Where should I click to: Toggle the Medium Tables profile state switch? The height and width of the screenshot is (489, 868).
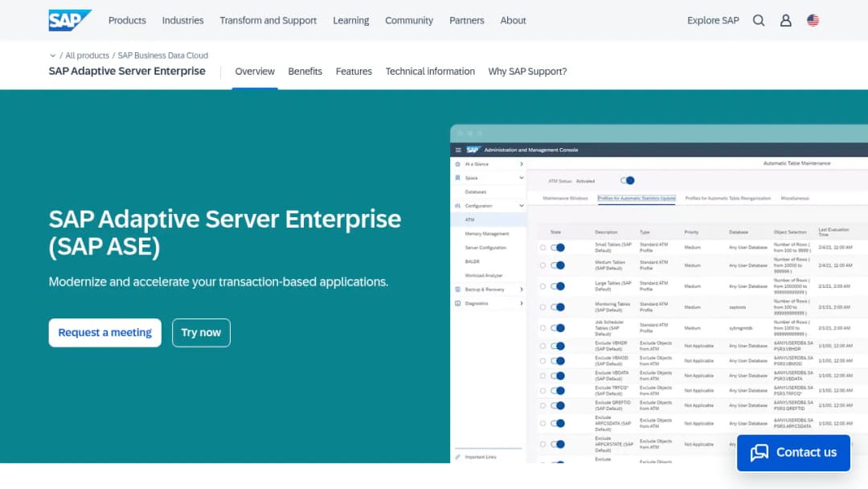[x=558, y=266]
